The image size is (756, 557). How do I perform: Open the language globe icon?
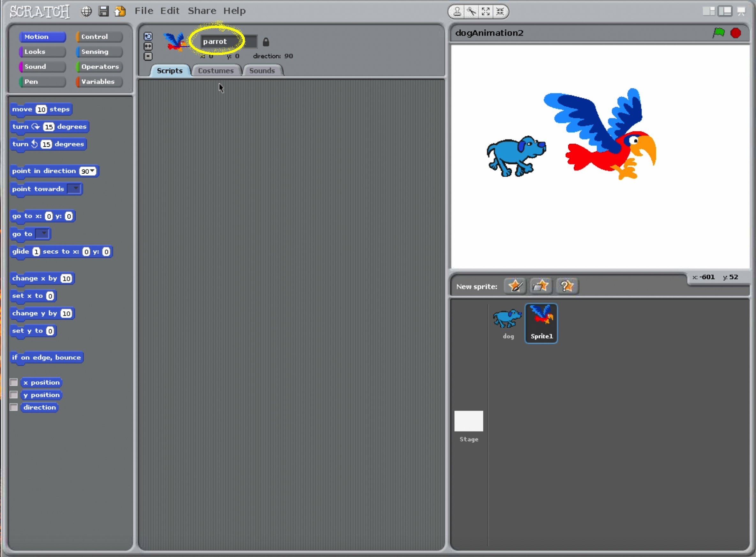click(x=86, y=11)
